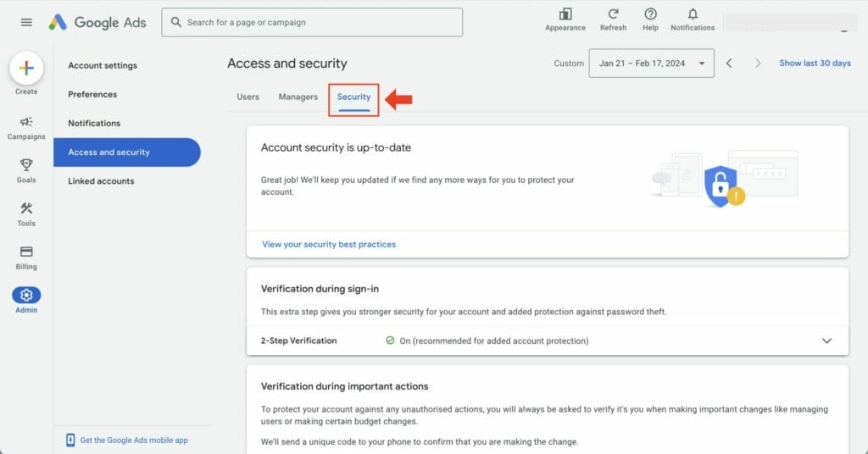This screenshot has width=868, height=454.
Task: Open the Help question mark icon
Action: [x=650, y=14]
